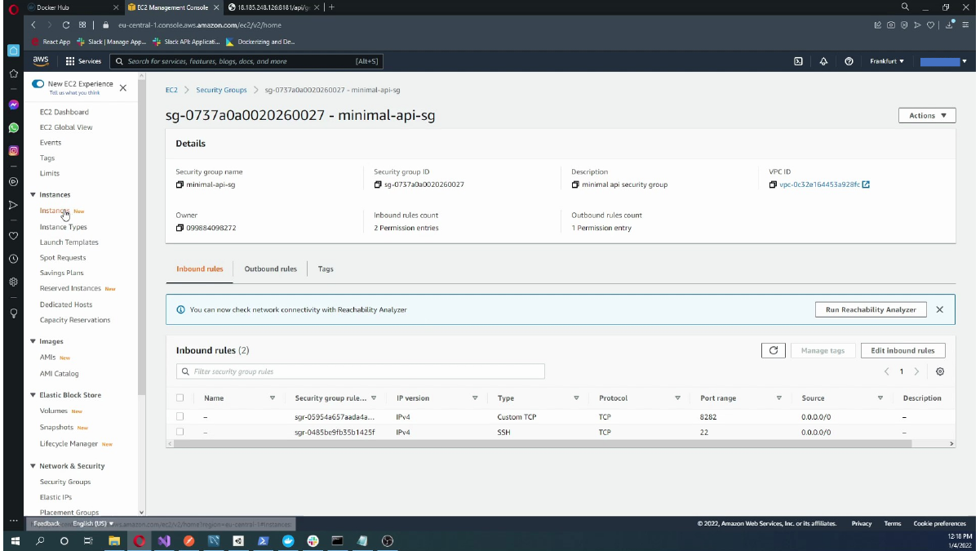Open the AWS help question-mark icon

click(849, 61)
